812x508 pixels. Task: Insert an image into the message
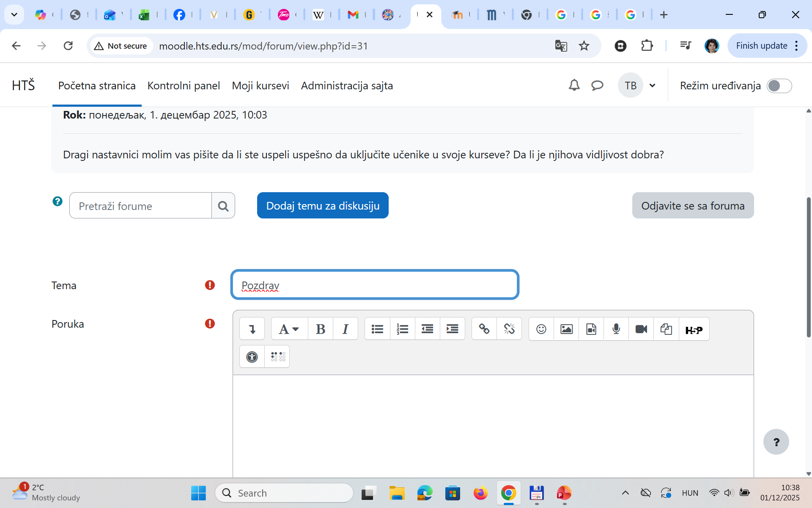pyautogui.click(x=566, y=329)
